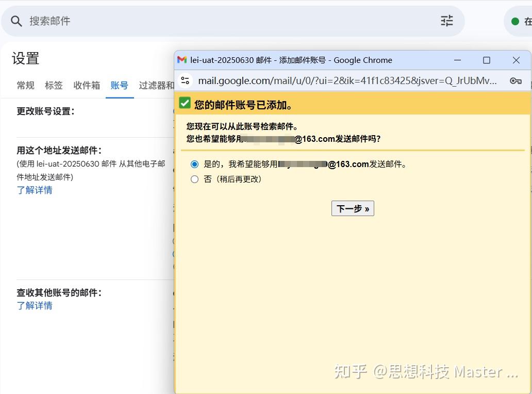Select the 是的 option to send via 163.com

point(194,164)
